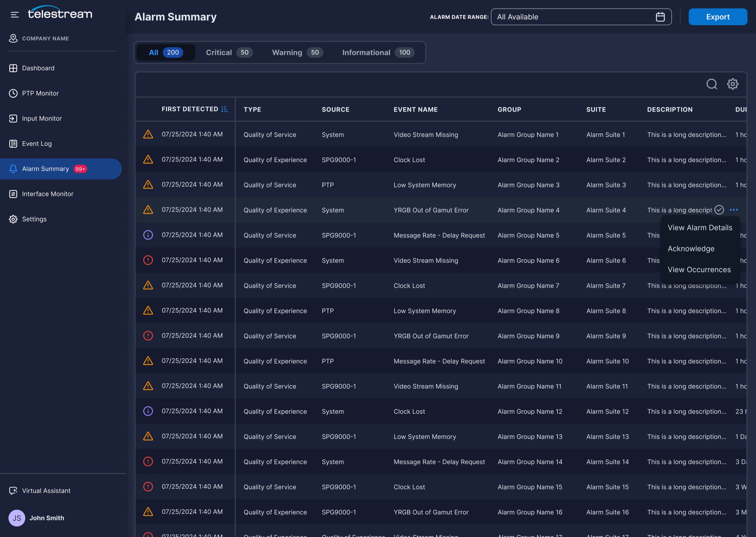Open Alarm Date Range All Available dropdown
Viewport: 756px width, 537px height.
pyautogui.click(x=581, y=17)
